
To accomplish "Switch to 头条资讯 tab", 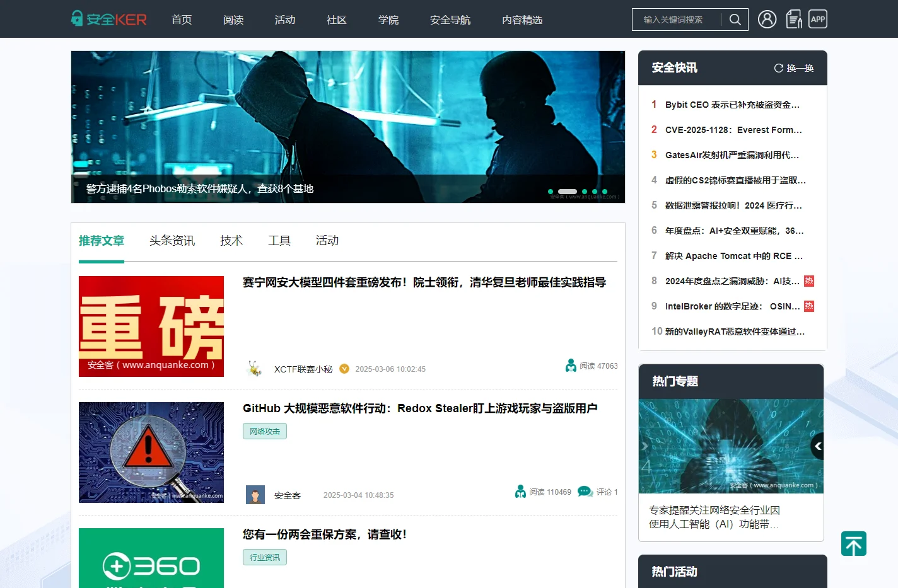I will [172, 241].
